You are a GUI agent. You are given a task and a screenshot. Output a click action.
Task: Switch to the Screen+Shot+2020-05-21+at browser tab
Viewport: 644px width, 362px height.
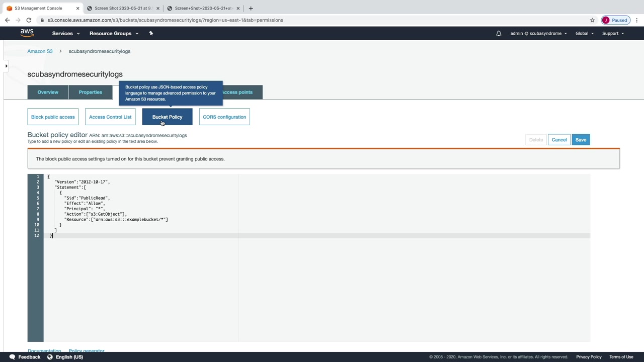tap(203, 8)
